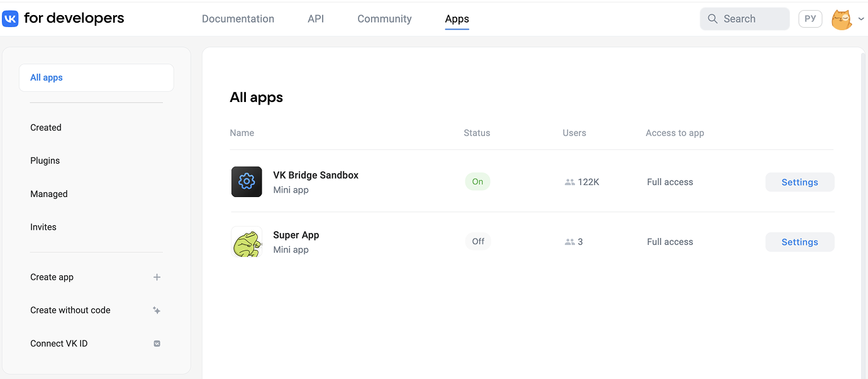Click the search magnifier icon
This screenshot has width=868, height=379.
[713, 19]
